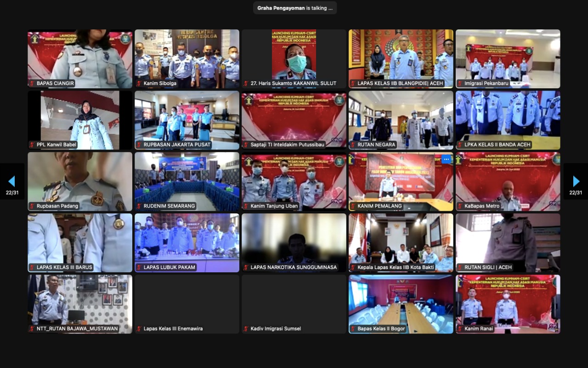Click muted mic icon beside Kanim Sibolga
This screenshot has height=368, width=588.
(x=139, y=84)
